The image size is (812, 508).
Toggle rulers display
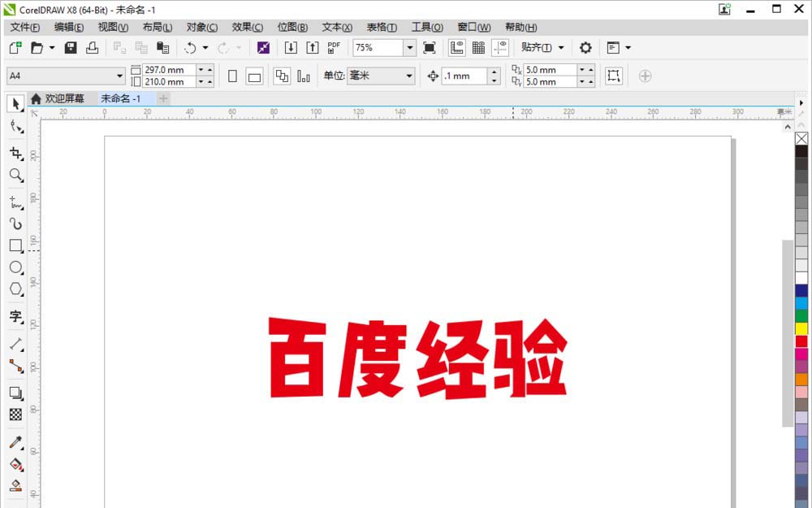pos(456,48)
